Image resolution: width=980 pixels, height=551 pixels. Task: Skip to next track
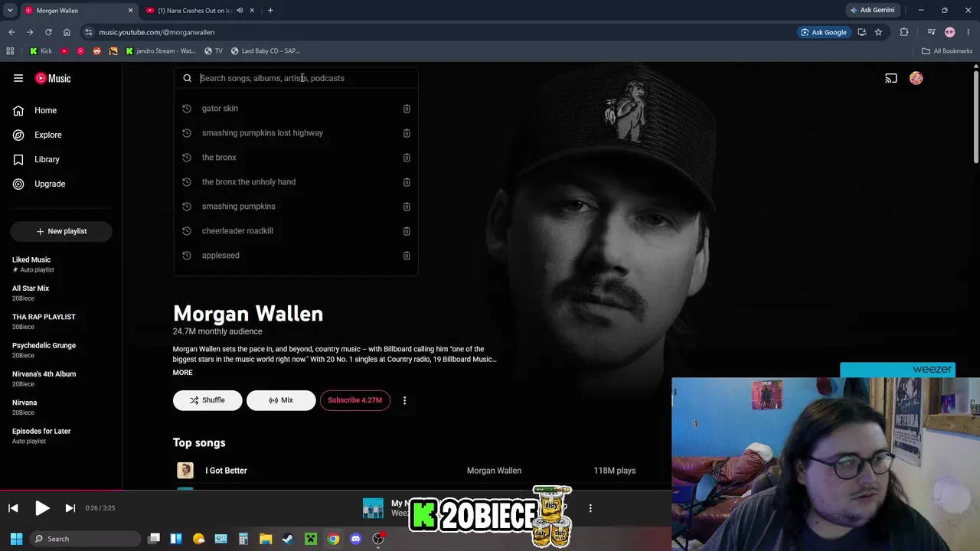pos(70,508)
